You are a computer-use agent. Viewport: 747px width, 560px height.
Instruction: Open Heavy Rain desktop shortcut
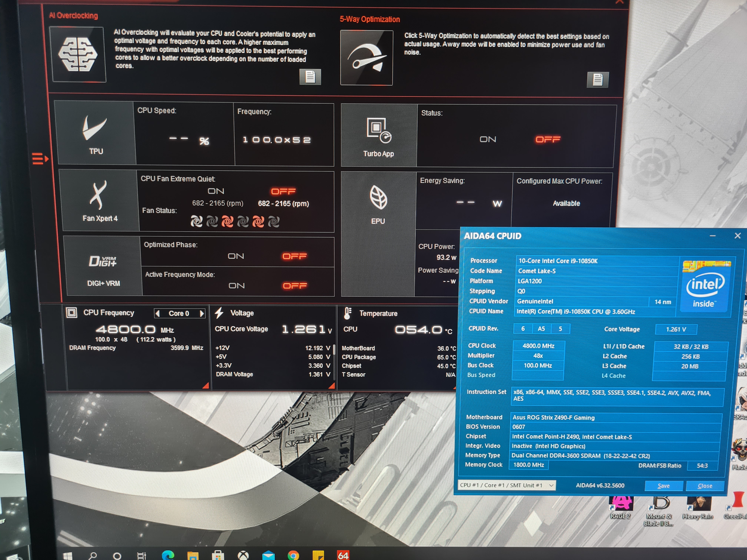tap(698, 507)
